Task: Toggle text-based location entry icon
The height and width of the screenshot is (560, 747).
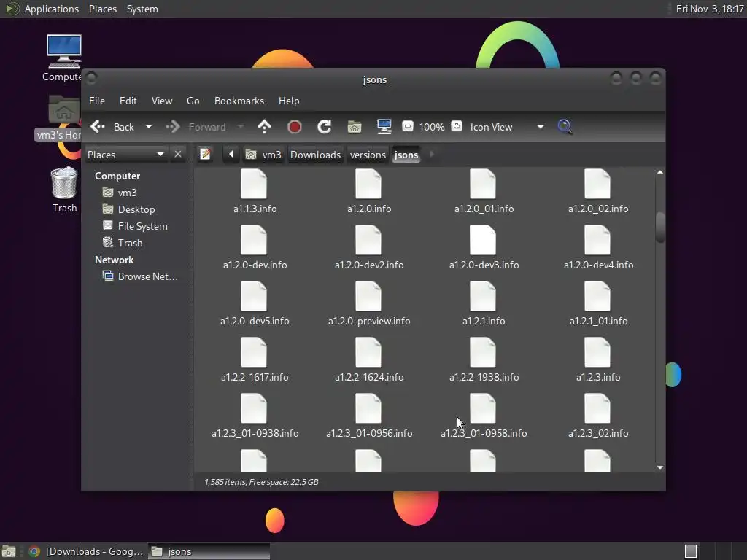Action: 205,155
